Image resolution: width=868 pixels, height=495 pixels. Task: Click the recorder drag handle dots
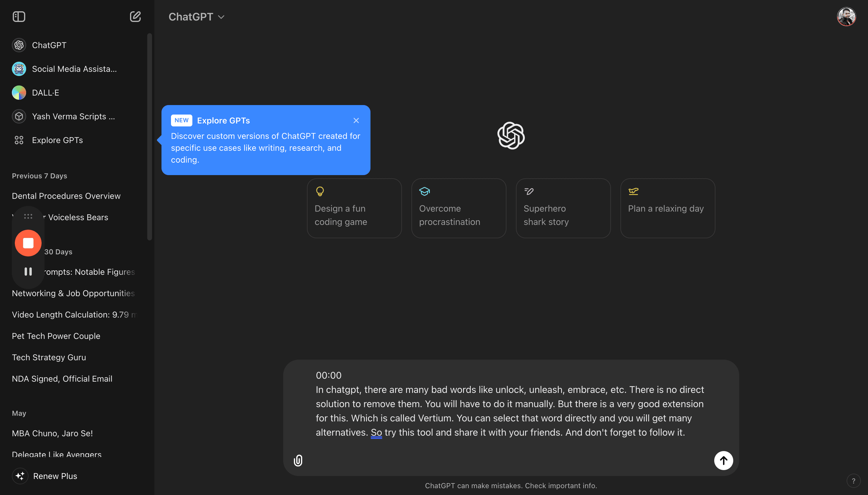pos(28,216)
